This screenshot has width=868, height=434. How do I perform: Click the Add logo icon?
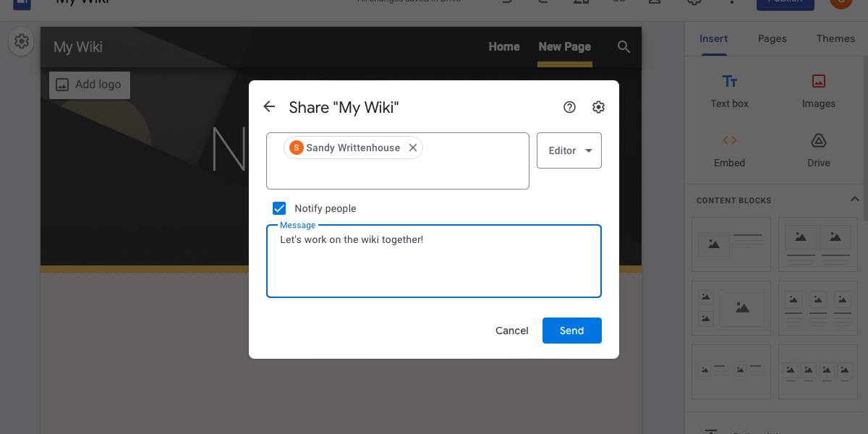(62, 85)
